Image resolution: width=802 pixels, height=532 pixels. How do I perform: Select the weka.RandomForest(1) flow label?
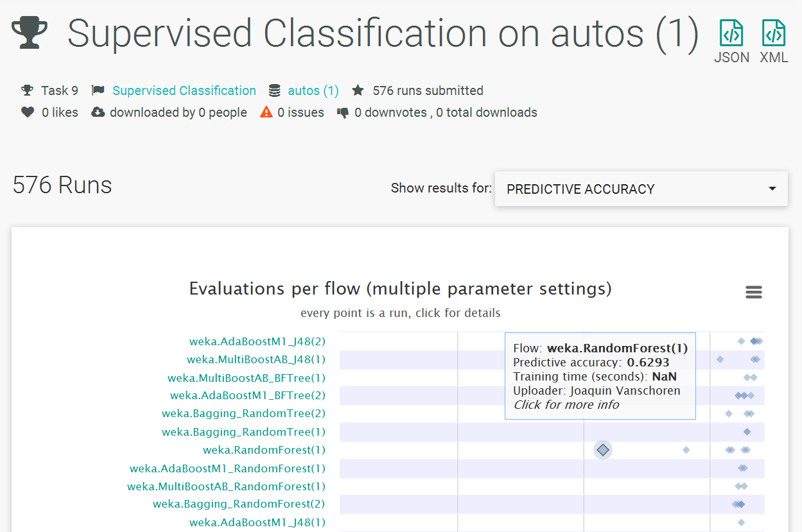(x=264, y=450)
